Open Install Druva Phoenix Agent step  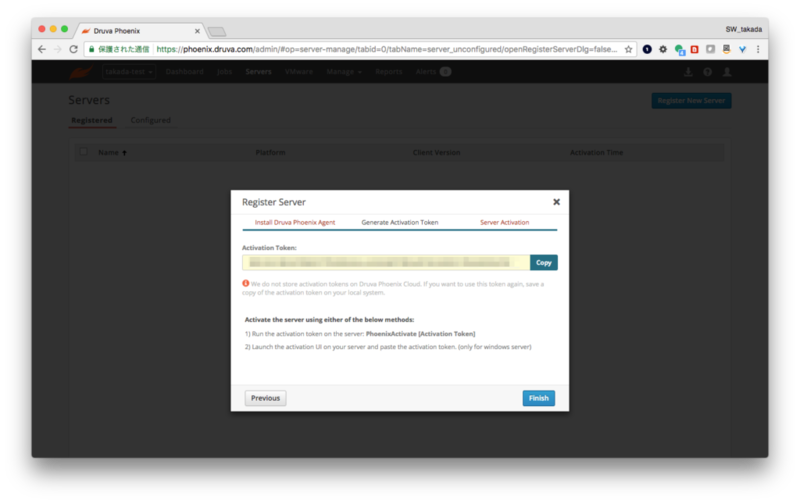pos(295,222)
